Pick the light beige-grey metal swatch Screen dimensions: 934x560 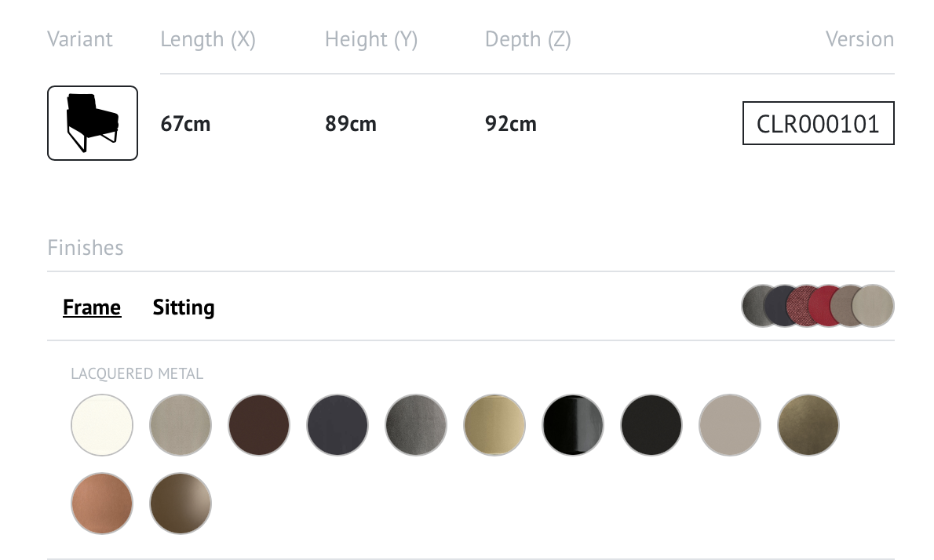(x=181, y=425)
